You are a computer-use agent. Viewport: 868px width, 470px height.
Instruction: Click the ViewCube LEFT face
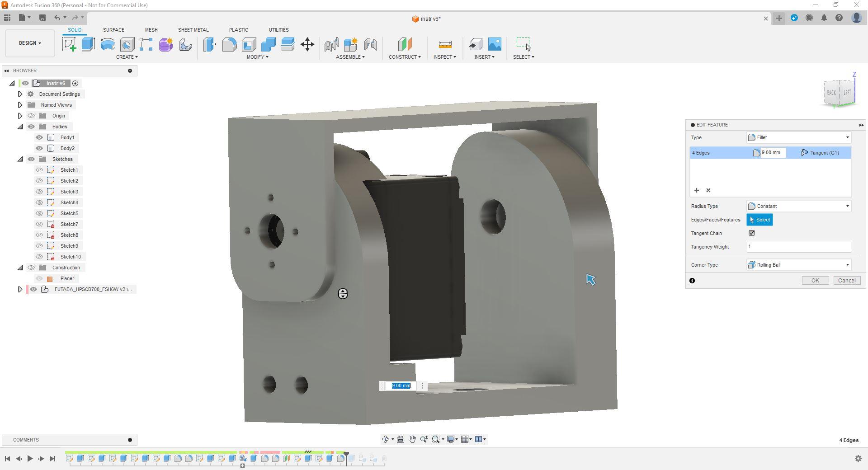(x=847, y=92)
